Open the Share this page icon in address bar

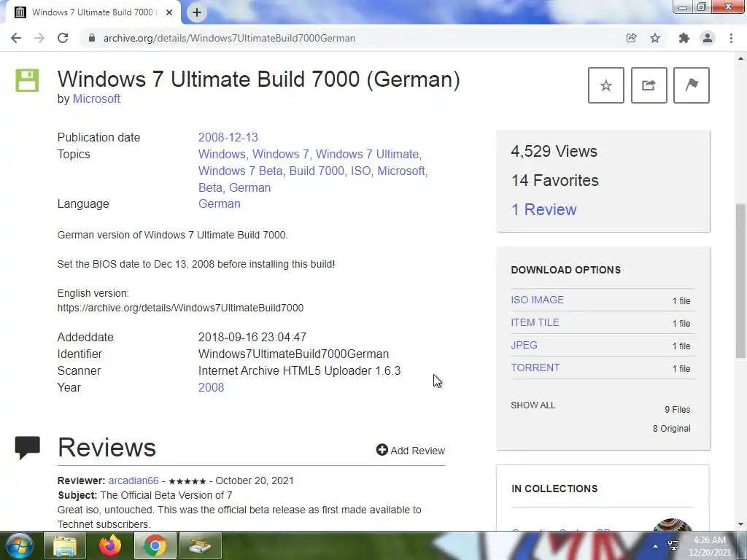point(631,38)
